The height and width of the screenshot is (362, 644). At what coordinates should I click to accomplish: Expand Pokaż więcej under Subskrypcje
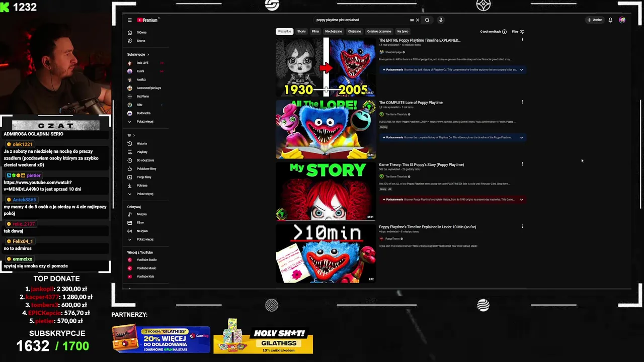pyautogui.click(x=141, y=122)
